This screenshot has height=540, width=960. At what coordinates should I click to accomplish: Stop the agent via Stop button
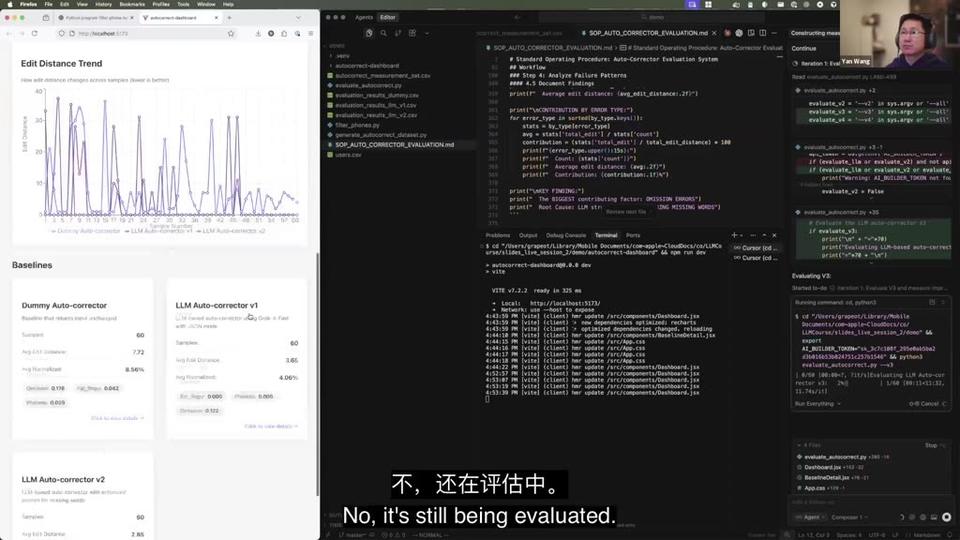click(935, 445)
